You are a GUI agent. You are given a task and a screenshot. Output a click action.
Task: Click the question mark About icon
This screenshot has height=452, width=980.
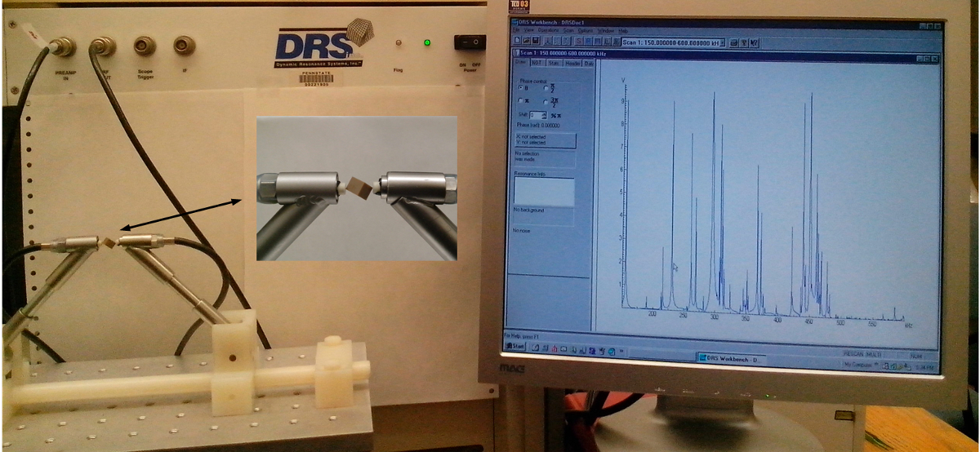pyautogui.click(x=744, y=42)
